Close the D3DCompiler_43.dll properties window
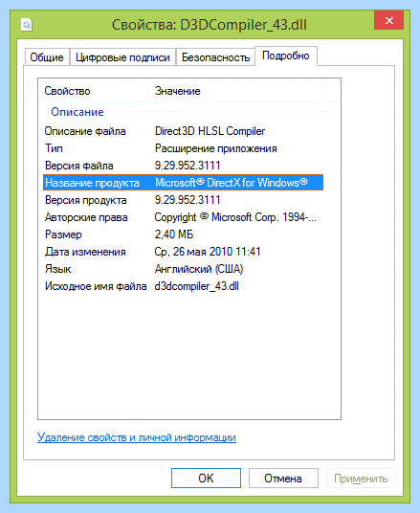The image size is (420, 513). [389, 20]
